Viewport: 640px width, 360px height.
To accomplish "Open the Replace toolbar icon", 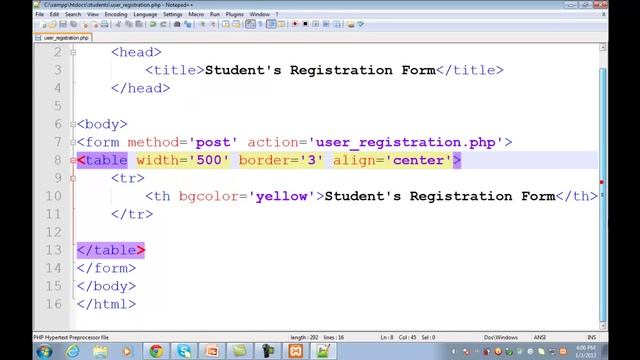I will click(188, 24).
